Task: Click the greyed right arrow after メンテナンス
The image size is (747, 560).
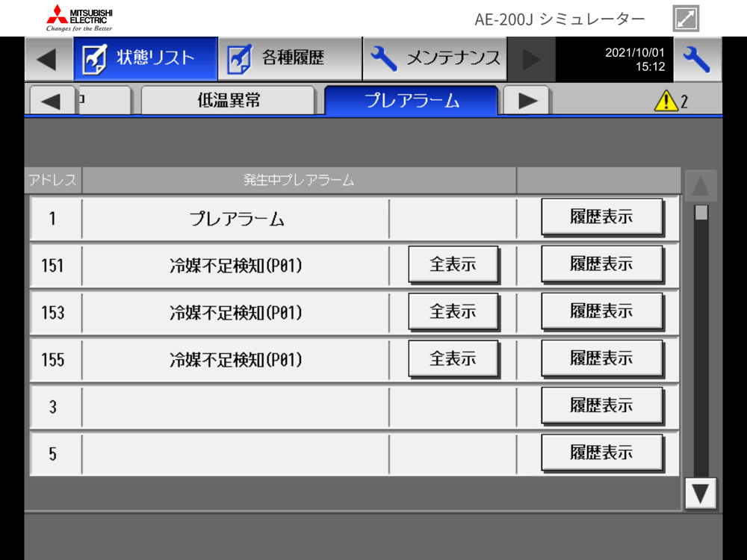Action: point(531,60)
